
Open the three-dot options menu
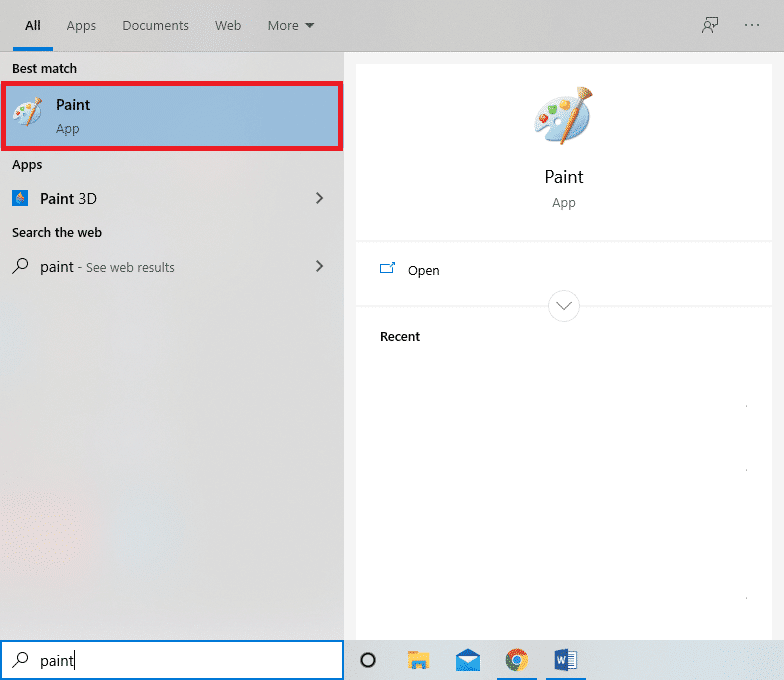pos(752,25)
